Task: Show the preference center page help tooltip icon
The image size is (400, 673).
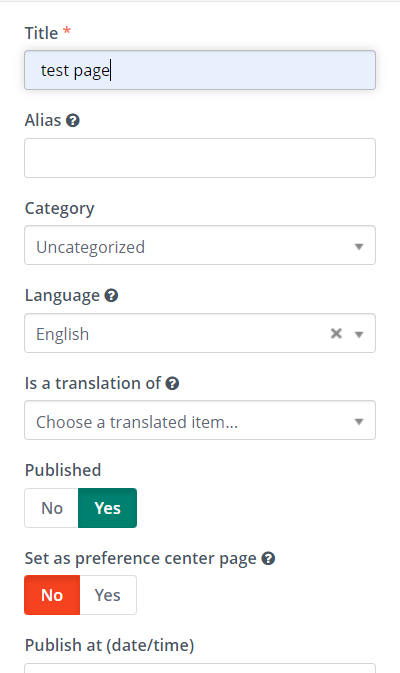Action: click(x=268, y=558)
